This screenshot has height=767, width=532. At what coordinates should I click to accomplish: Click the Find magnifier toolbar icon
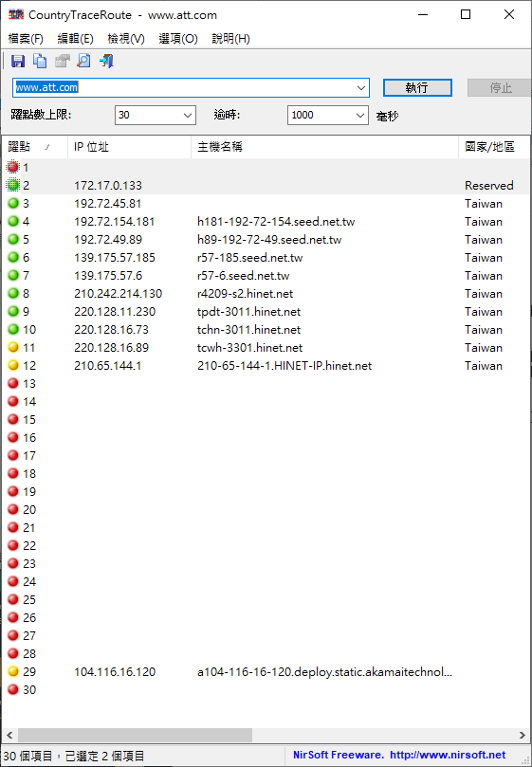tap(84, 61)
